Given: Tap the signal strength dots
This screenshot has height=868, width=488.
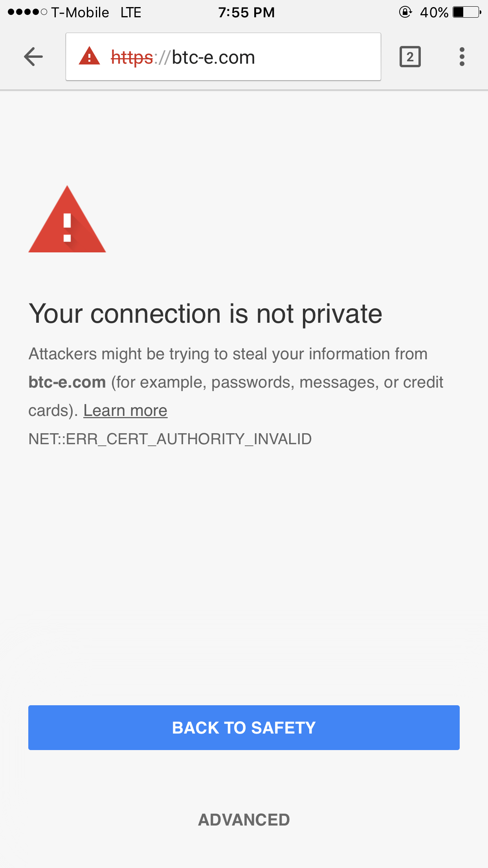Looking at the screenshot, I should click(28, 12).
